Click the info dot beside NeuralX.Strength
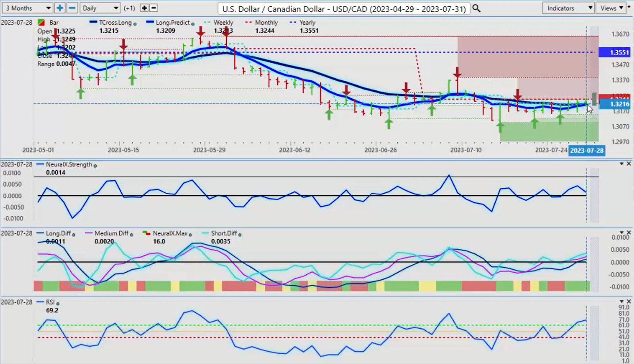 (x=95, y=166)
